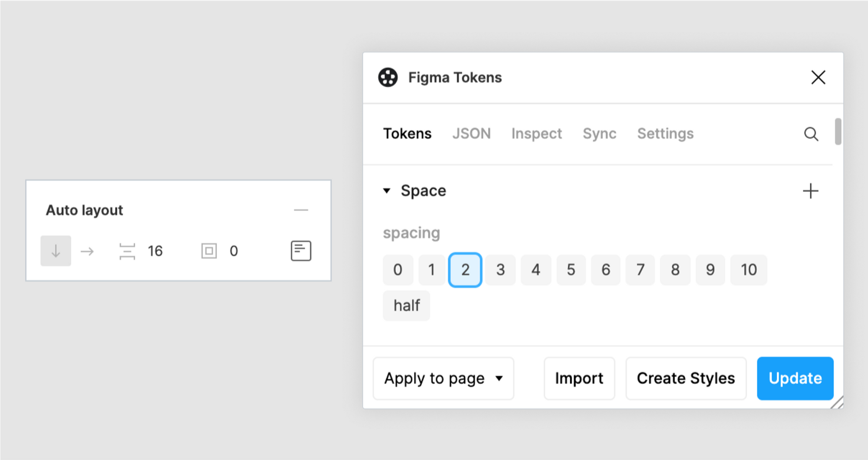868x460 pixels.
Task: Open alignment and padding options icon
Action: click(x=301, y=251)
